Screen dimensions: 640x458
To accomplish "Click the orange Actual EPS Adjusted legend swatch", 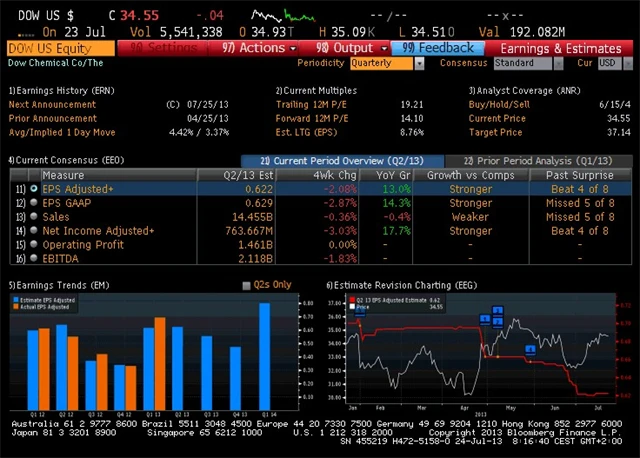I will pyautogui.click(x=17, y=305).
